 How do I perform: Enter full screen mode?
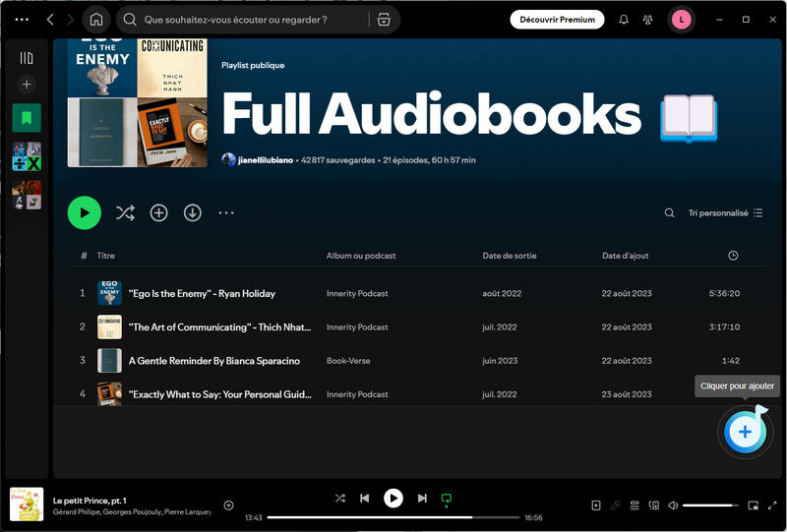click(x=772, y=505)
